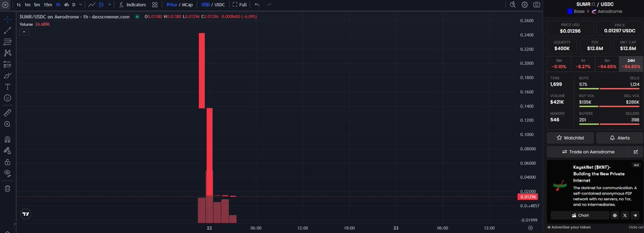The image size is (644, 233).
Task: Select the 15m timeframe
Action: point(48,5)
